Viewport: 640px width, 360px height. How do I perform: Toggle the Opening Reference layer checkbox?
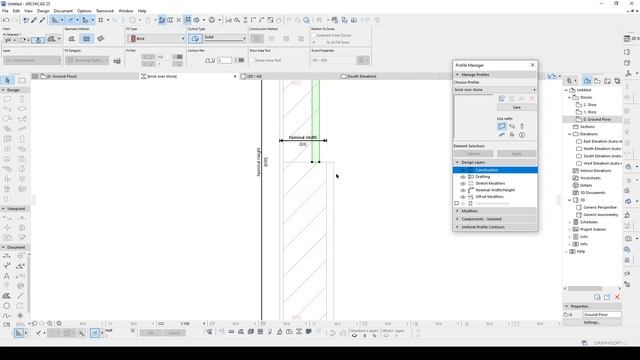click(x=457, y=203)
